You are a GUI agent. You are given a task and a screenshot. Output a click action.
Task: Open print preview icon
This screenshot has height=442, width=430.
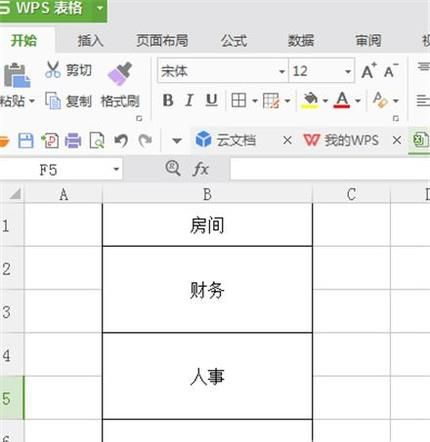click(97, 141)
